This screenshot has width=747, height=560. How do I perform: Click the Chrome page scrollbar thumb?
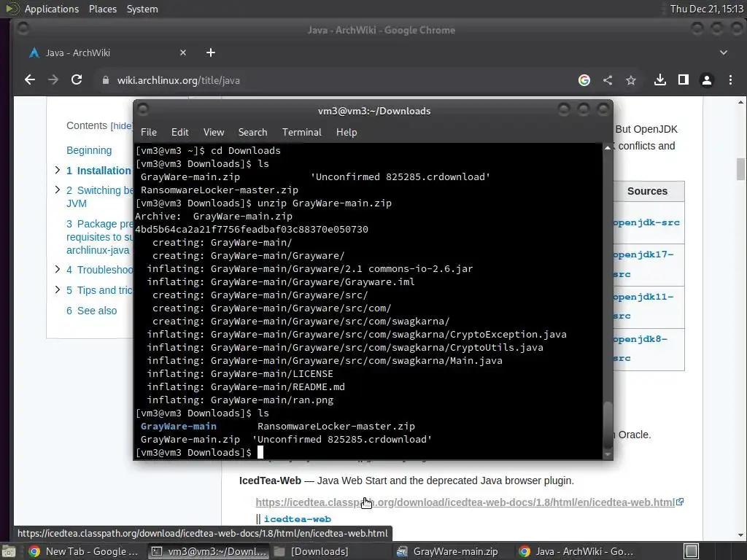click(740, 169)
